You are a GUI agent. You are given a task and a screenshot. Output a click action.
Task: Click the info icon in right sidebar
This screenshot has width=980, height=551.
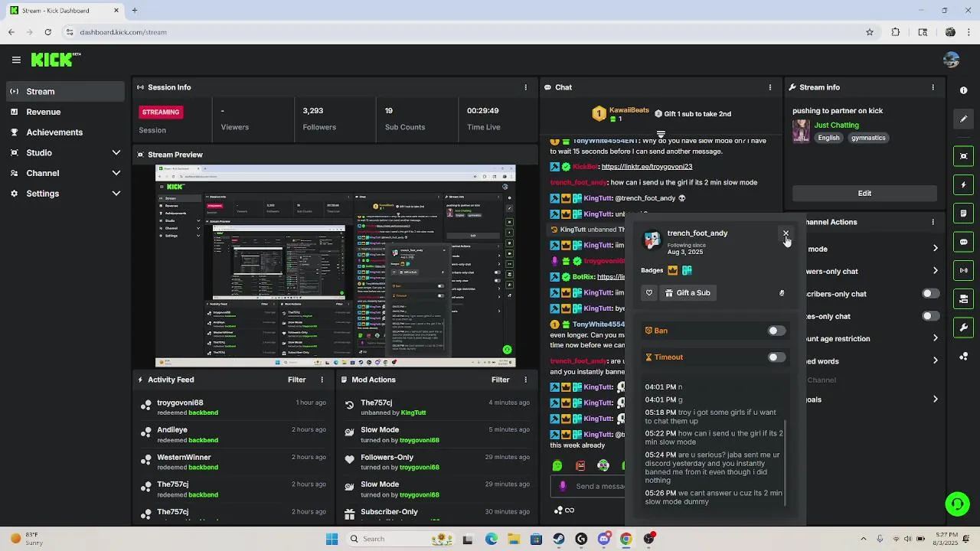963,90
